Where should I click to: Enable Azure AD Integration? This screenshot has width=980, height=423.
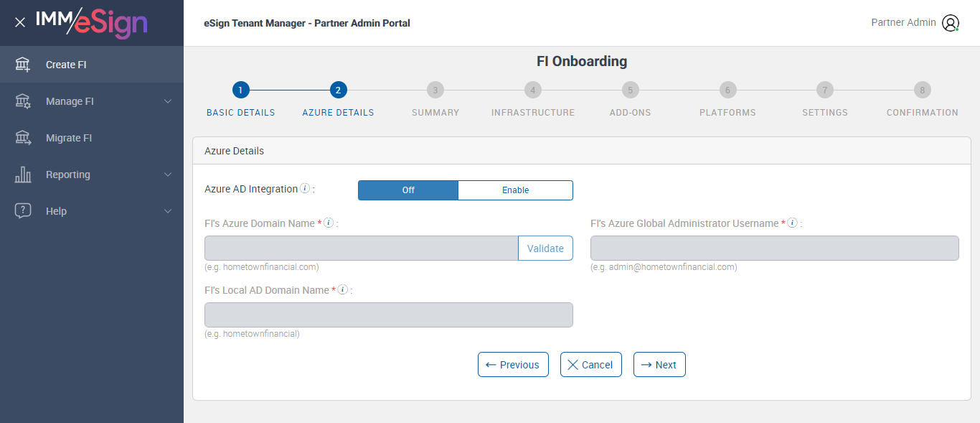tap(515, 190)
